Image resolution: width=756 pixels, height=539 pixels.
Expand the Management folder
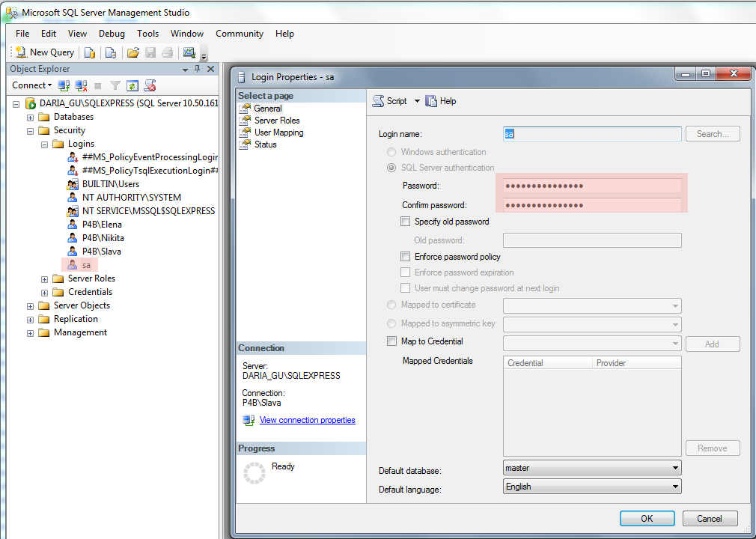pyautogui.click(x=30, y=333)
